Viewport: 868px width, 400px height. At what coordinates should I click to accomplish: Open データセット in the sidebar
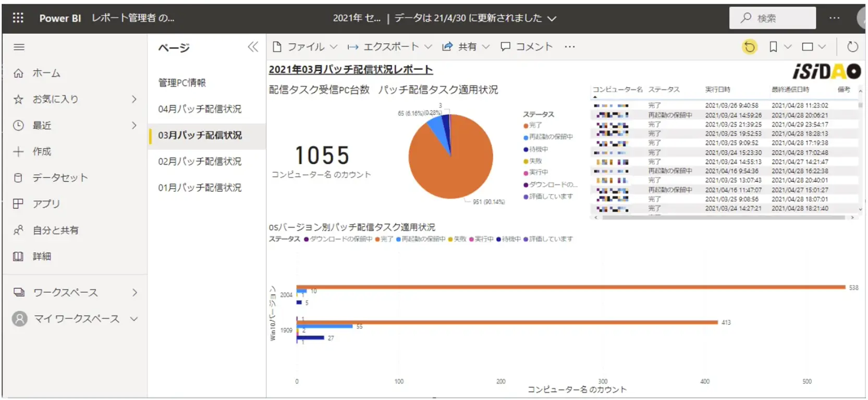60,177
